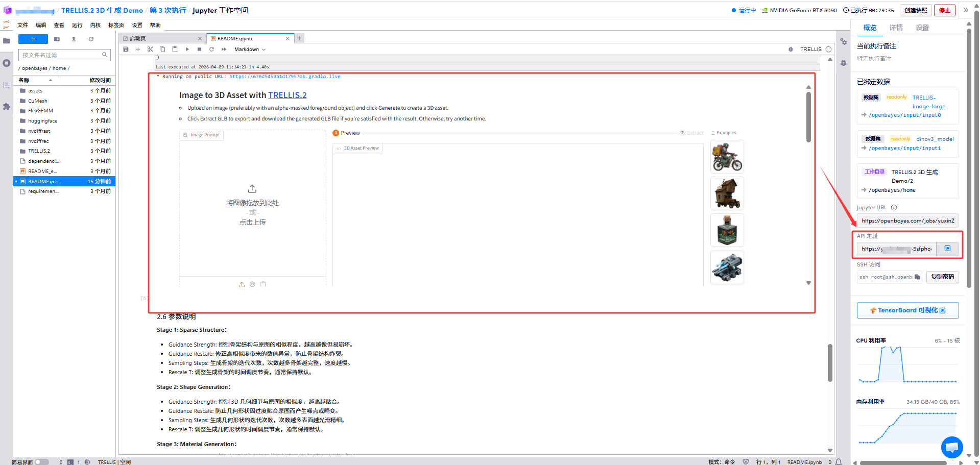This screenshot has width=980, height=465.
Task: Open the 内核 menu
Action: [95, 25]
